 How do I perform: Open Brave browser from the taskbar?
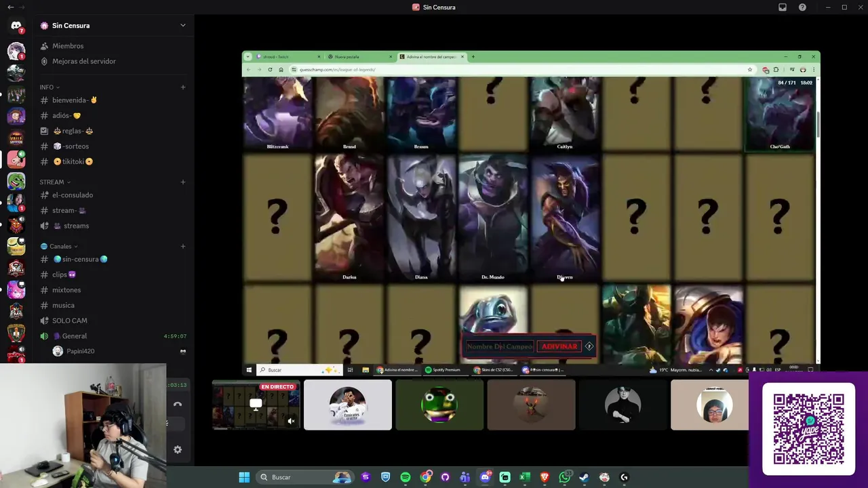tap(545, 477)
